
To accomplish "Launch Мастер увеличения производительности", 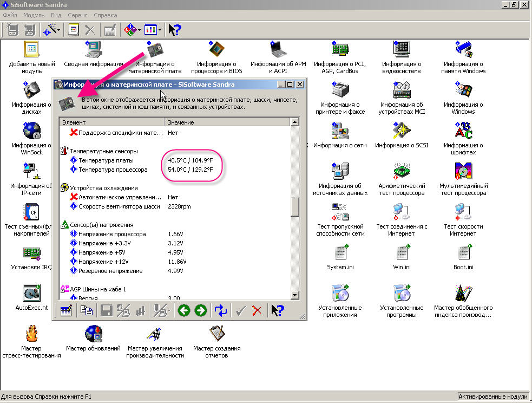I will 155,342.
